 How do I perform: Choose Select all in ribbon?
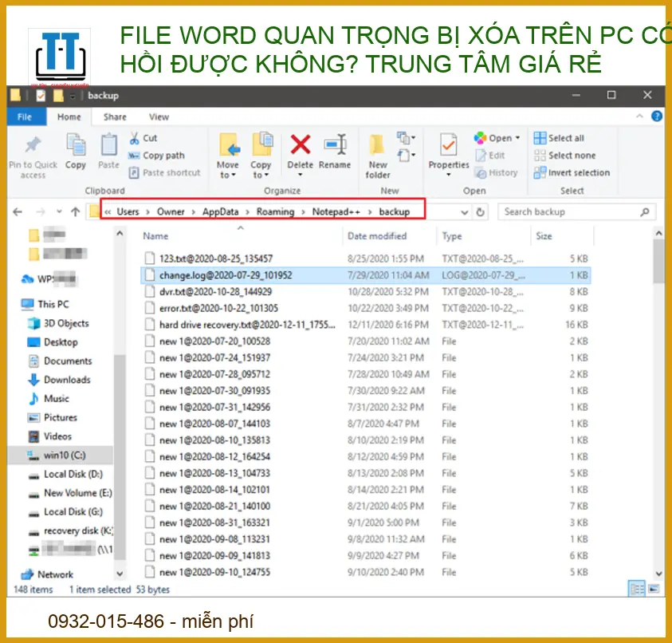point(559,138)
